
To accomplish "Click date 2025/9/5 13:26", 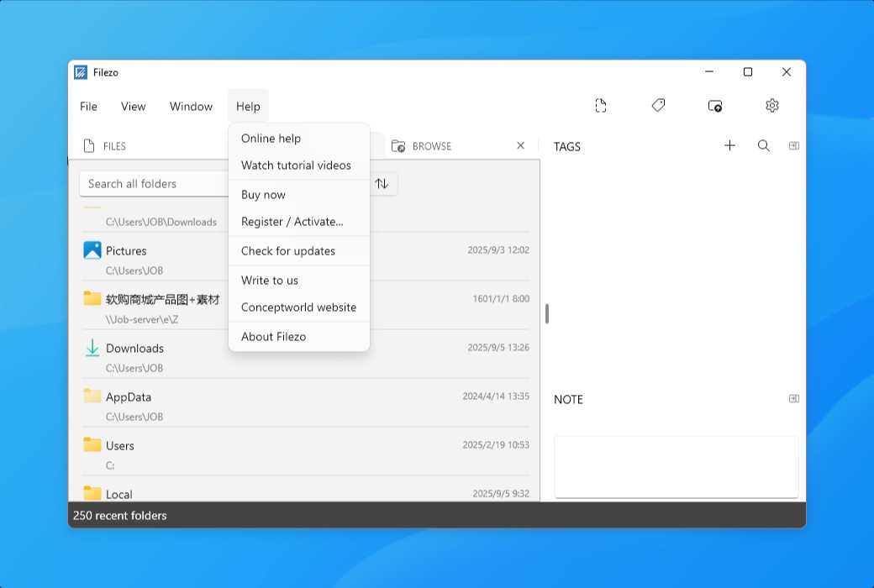I will (498, 347).
